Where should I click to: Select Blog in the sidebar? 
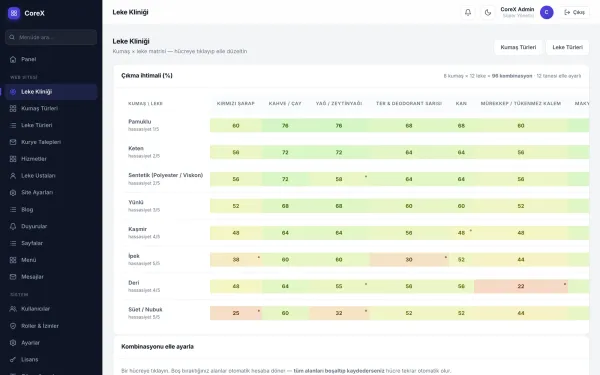point(51,209)
